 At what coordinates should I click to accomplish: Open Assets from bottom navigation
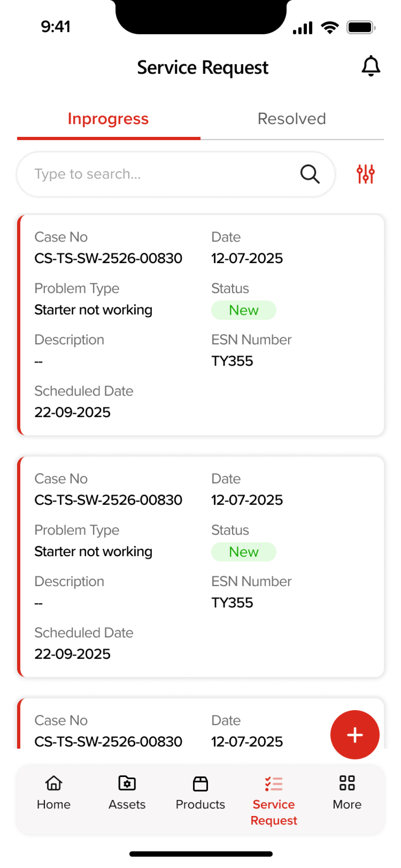(127, 792)
